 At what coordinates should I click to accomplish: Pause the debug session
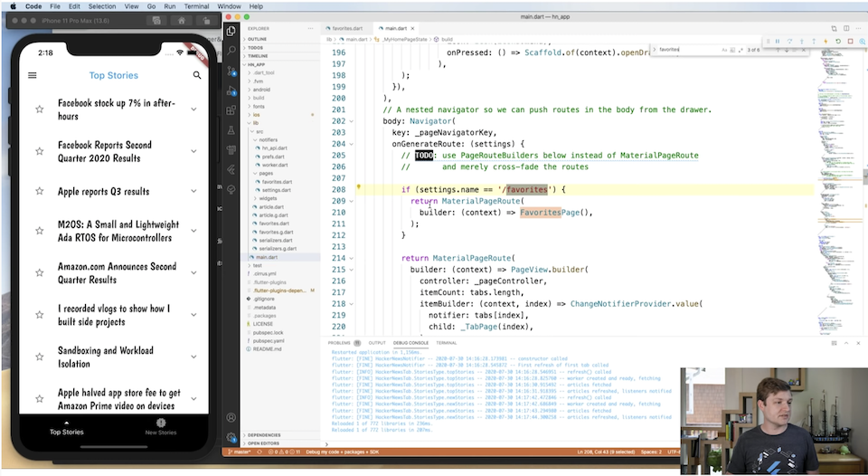click(x=778, y=41)
